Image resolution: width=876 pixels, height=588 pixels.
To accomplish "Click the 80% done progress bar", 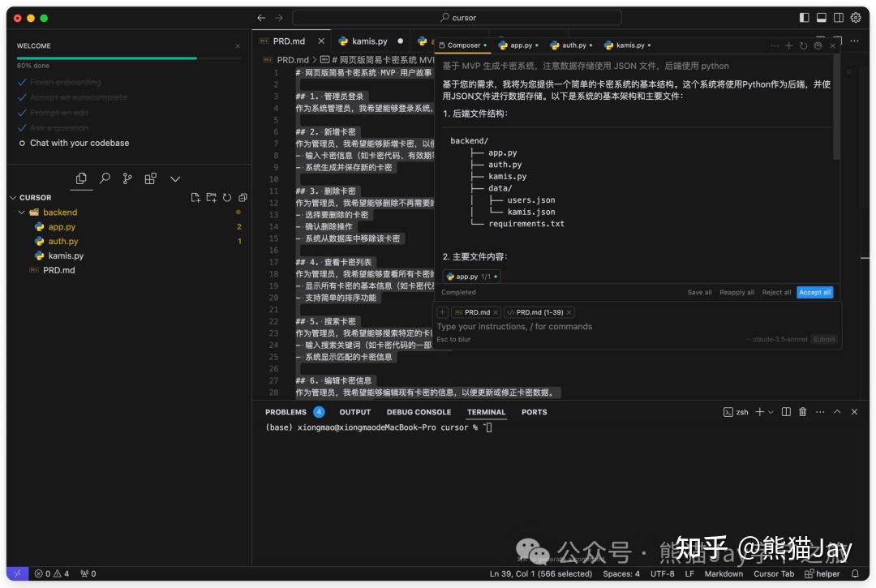I will tap(105, 58).
